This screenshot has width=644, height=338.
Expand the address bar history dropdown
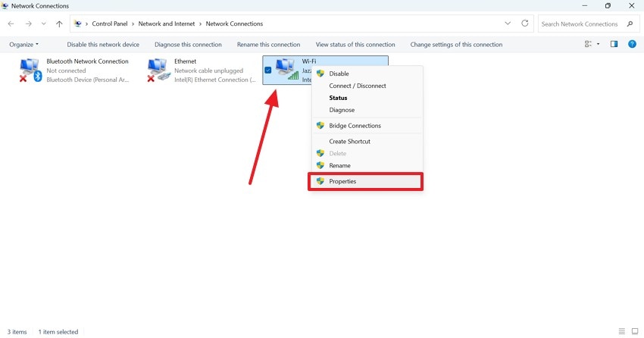click(x=508, y=23)
